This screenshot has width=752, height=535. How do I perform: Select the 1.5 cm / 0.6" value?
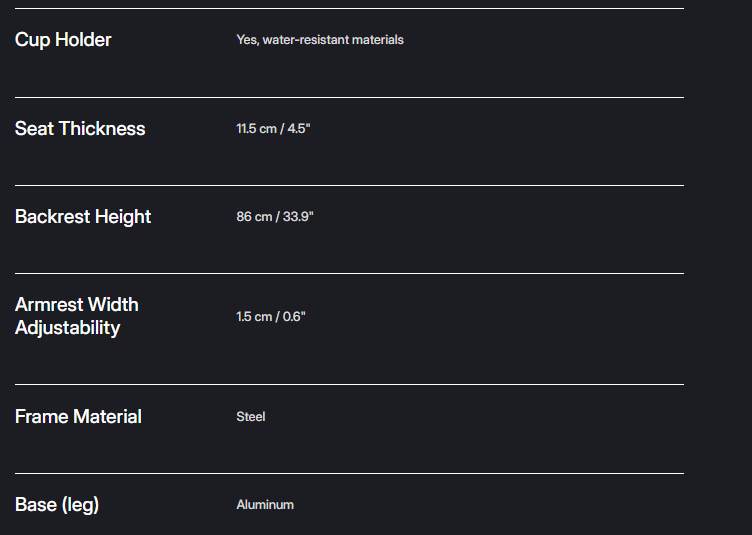(271, 316)
